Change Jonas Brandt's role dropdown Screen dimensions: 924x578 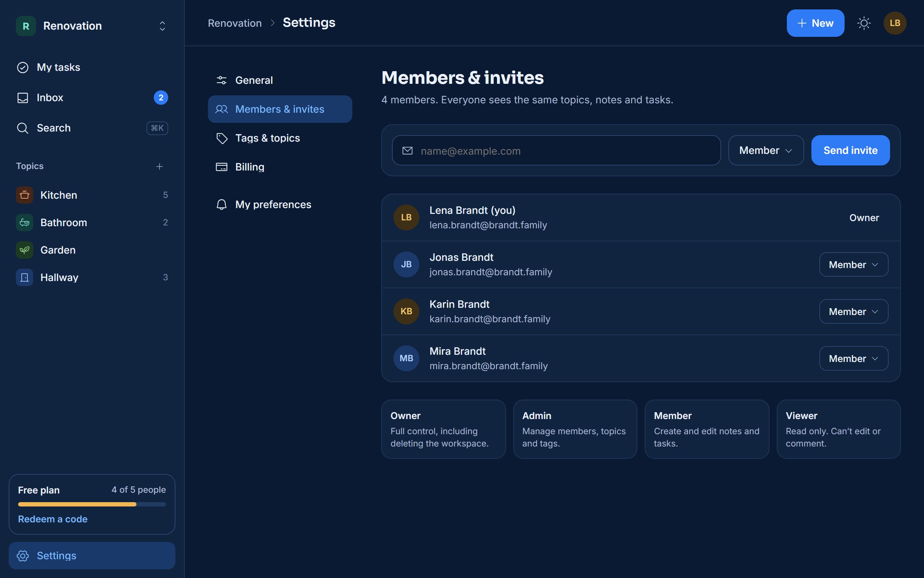[x=854, y=264]
